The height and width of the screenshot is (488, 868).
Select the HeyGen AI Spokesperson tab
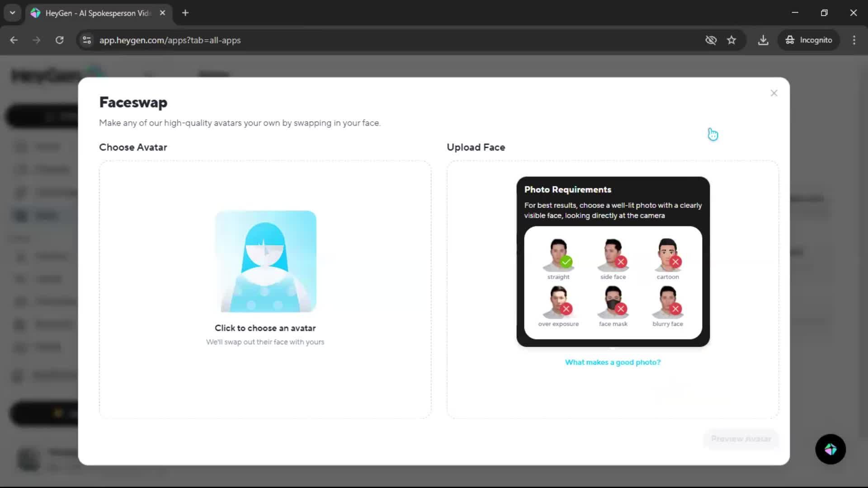point(97,13)
